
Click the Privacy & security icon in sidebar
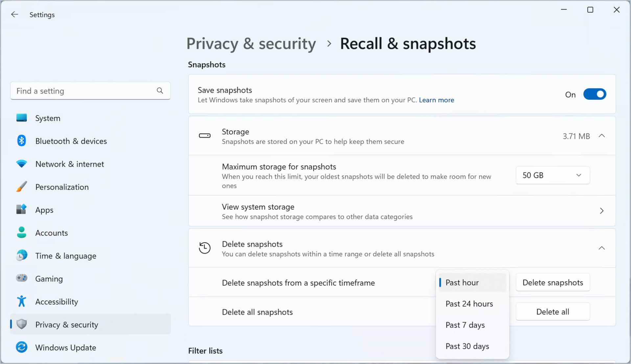click(21, 324)
